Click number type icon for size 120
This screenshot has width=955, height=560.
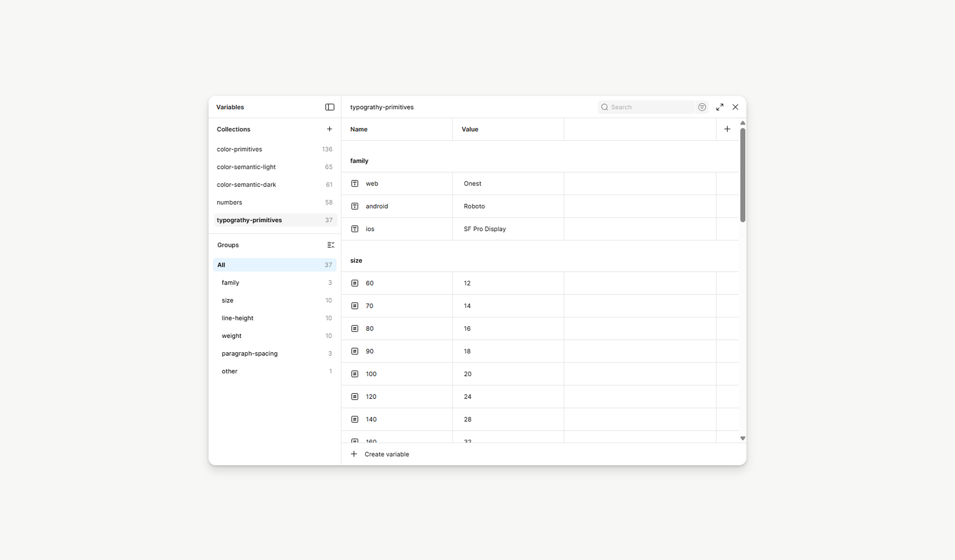(354, 397)
